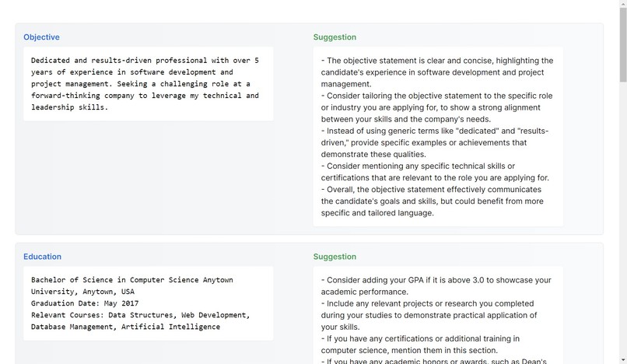627x364 pixels.
Task: Click the suggestion box starting 'Consider adding your GPA'
Action: tap(438, 315)
